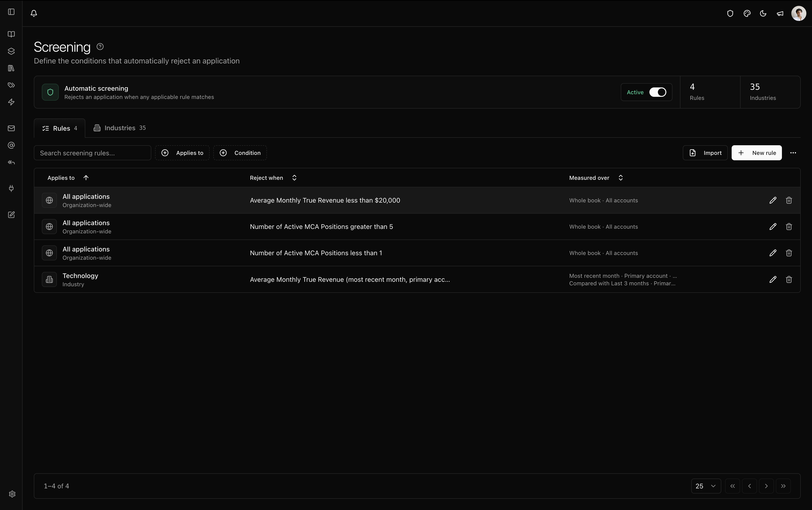This screenshot has height=510, width=812.
Task: Select 'Number of Active MCA Positions less than 1'
Action: (316, 253)
